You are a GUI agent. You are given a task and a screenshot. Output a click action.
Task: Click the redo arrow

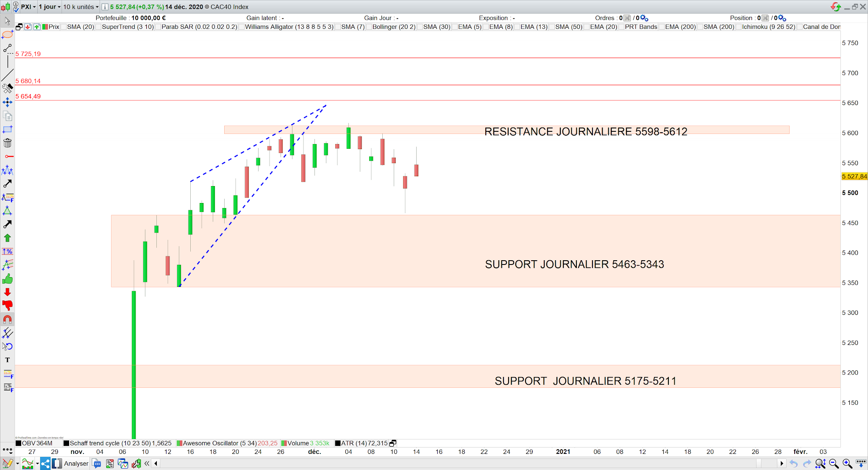click(x=807, y=464)
